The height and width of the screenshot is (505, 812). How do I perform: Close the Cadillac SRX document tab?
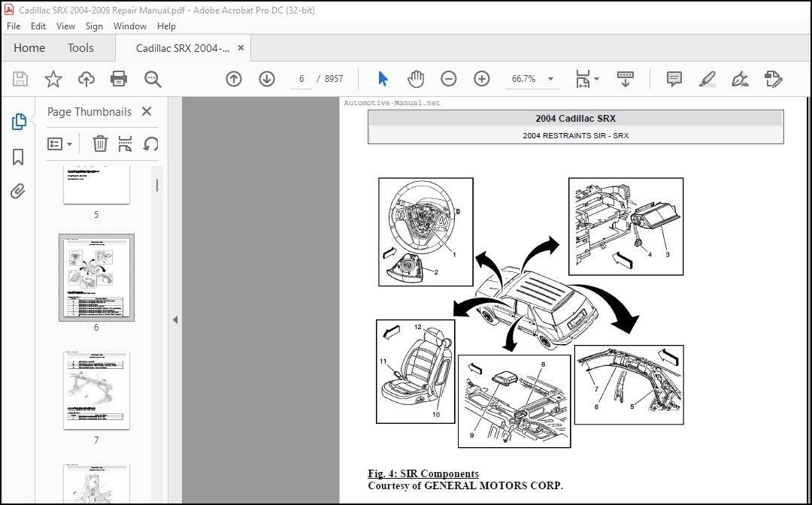click(x=241, y=47)
